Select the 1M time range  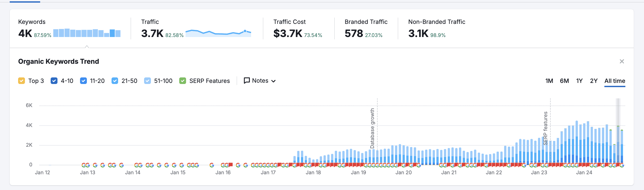click(x=549, y=81)
